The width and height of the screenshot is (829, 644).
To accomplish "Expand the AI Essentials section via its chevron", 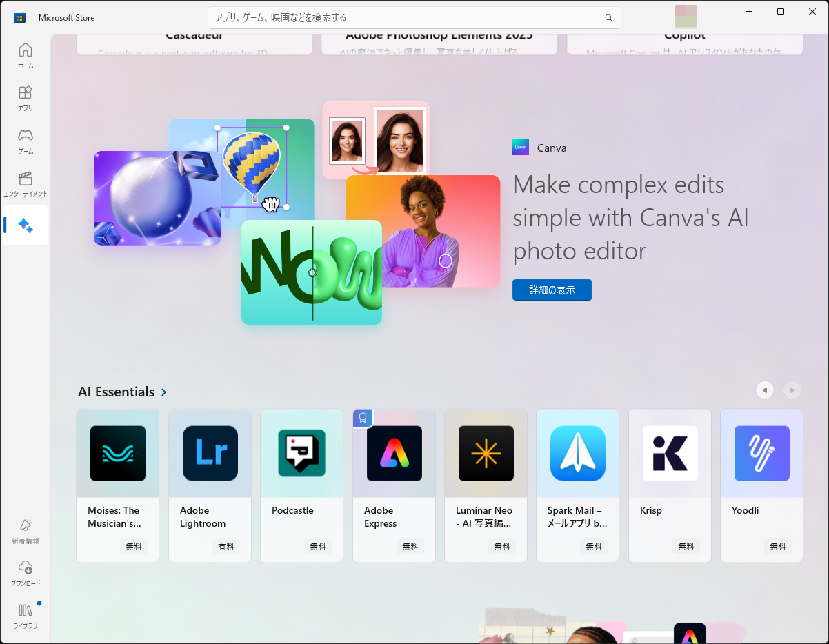I will [x=164, y=392].
